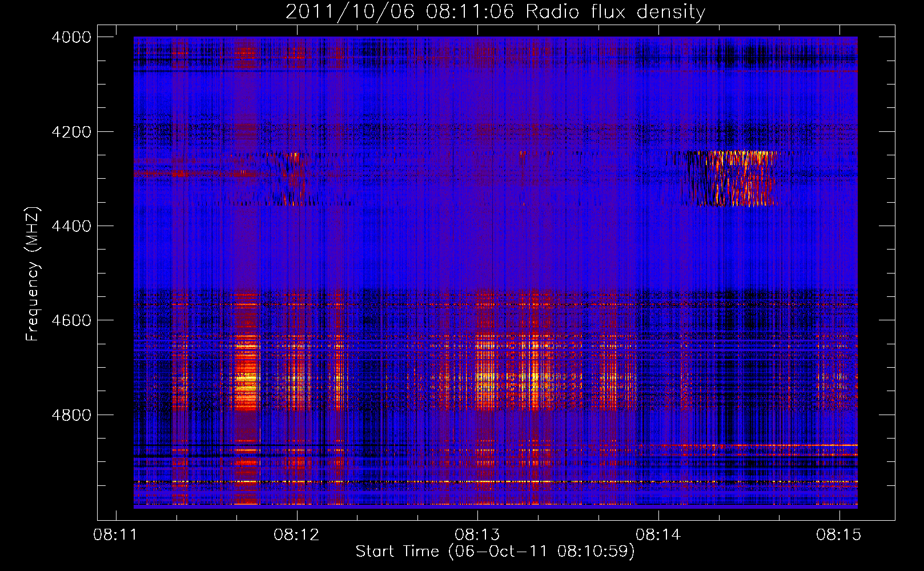
Task: Click the 08:12 time tick label
Action: (296, 535)
